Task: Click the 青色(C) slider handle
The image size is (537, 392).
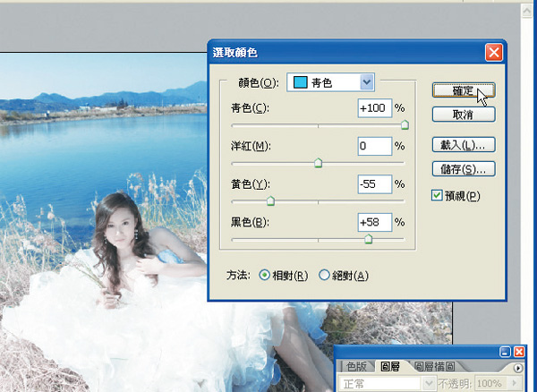Action: click(x=405, y=124)
